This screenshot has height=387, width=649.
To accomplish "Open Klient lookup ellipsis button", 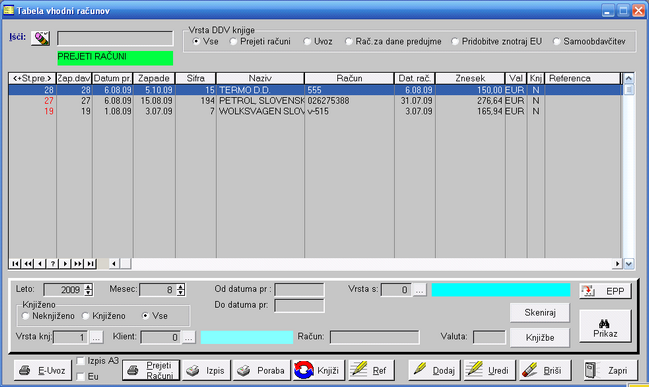I will (x=188, y=338).
